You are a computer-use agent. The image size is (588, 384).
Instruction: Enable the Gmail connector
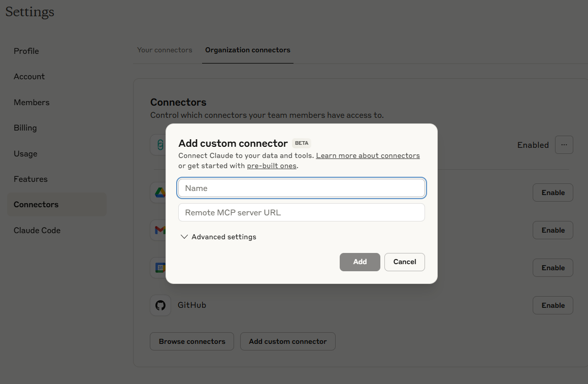[553, 230]
